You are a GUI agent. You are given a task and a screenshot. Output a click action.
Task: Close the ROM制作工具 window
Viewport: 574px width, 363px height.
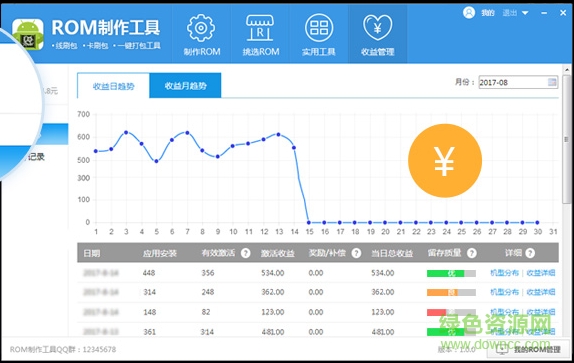[563, 13]
